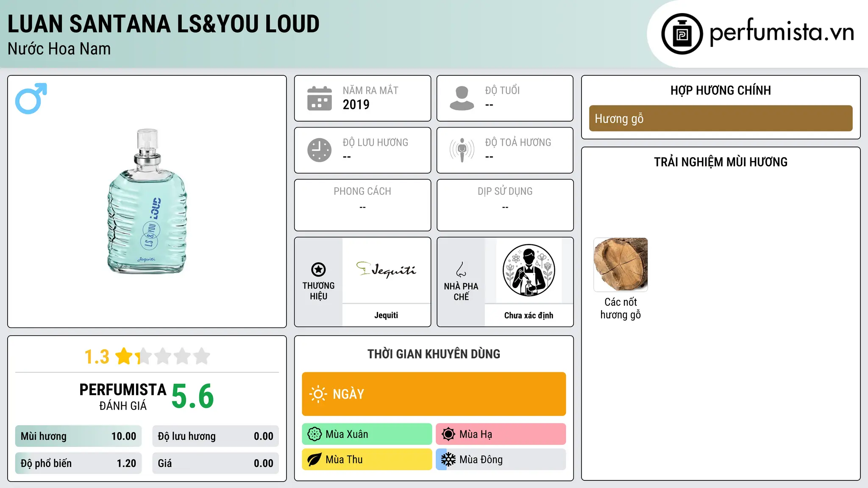Viewport: 868px width, 488px height.
Task: Click the orange Ngày time-of-day bar
Action: pyautogui.click(x=434, y=394)
